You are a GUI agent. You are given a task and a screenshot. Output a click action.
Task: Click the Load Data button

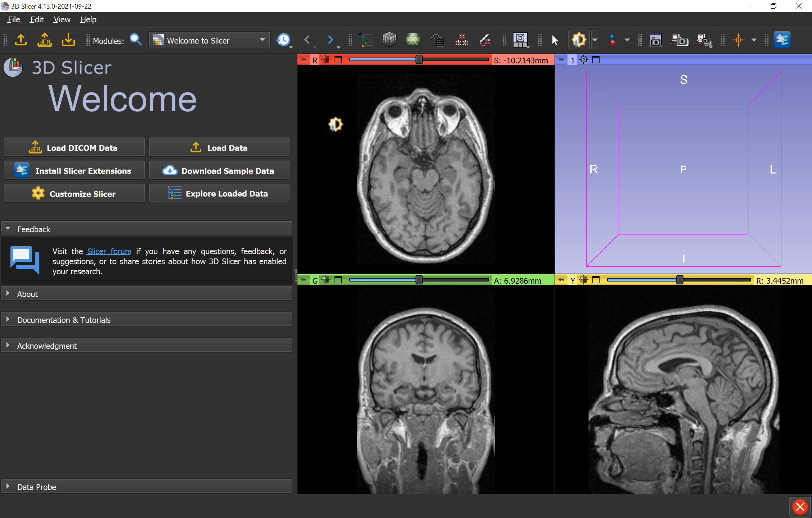click(219, 147)
